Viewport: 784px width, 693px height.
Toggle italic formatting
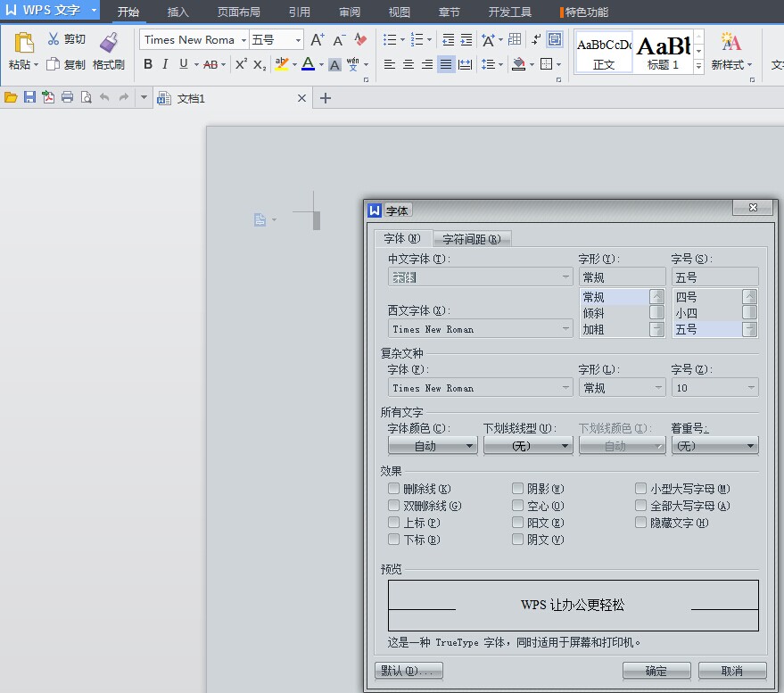[x=165, y=64]
